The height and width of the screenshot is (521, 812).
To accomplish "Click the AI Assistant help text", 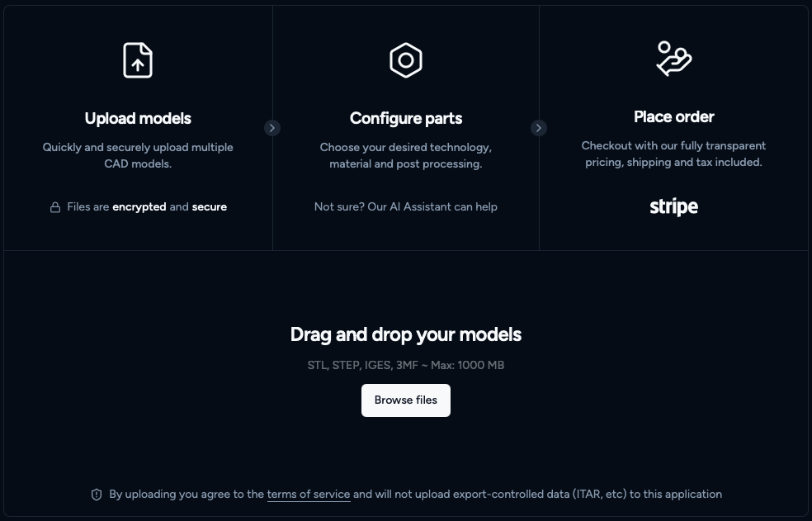I will [x=406, y=206].
